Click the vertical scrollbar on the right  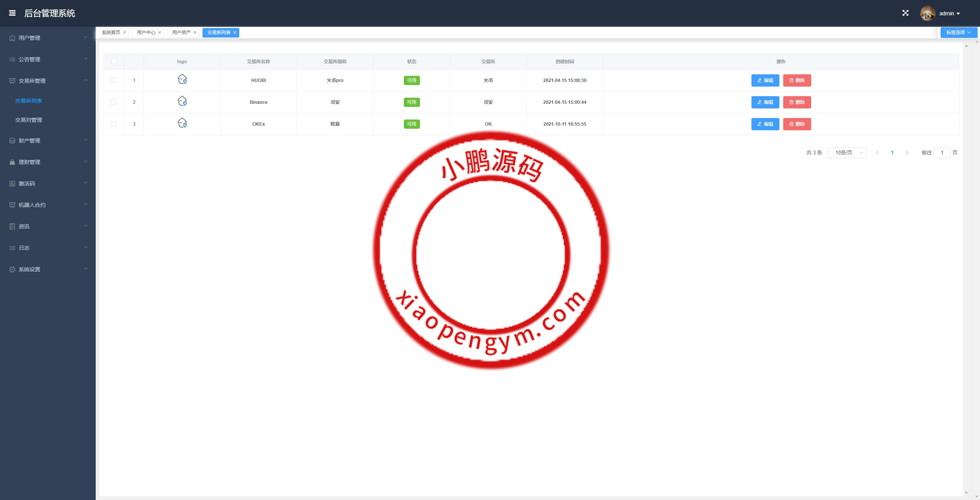point(966,268)
